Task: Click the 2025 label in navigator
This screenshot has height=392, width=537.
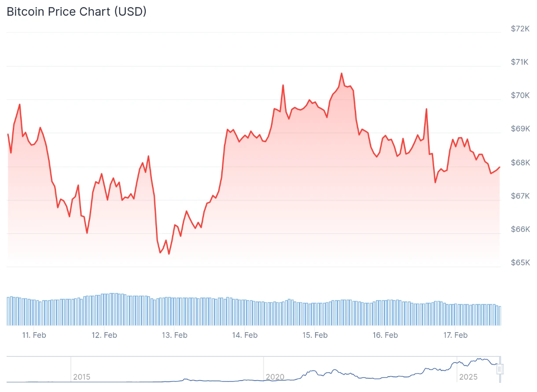Action: (x=468, y=377)
